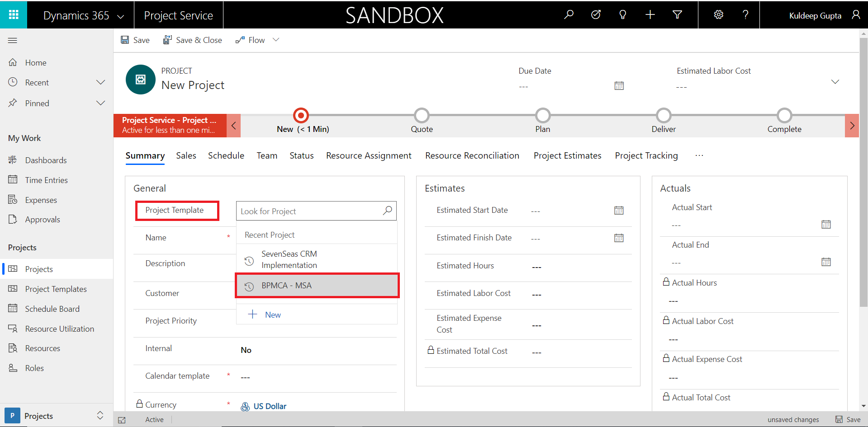
Task: Click the plus icon to create a new record
Action: (x=650, y=14)
